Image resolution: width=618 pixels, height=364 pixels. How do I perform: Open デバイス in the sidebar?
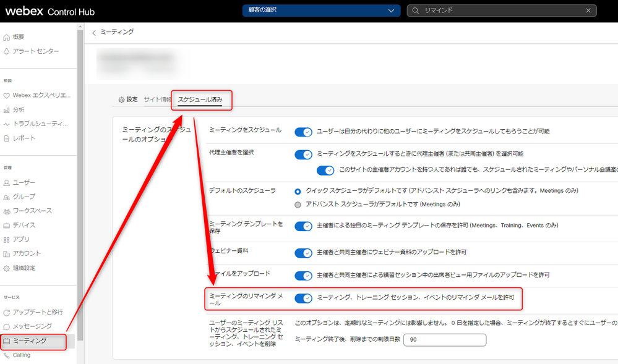pyautogui.click(x=24, y=226)
